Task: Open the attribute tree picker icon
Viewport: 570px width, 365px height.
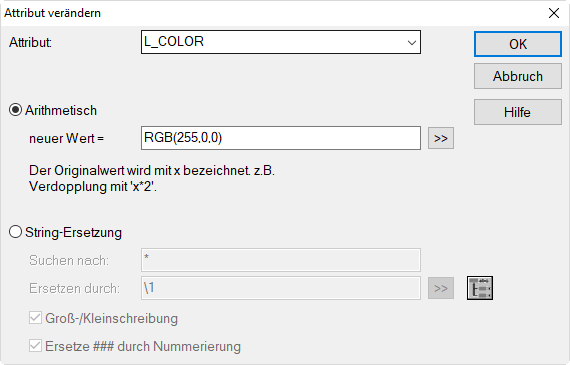Action: coord(480,288)
